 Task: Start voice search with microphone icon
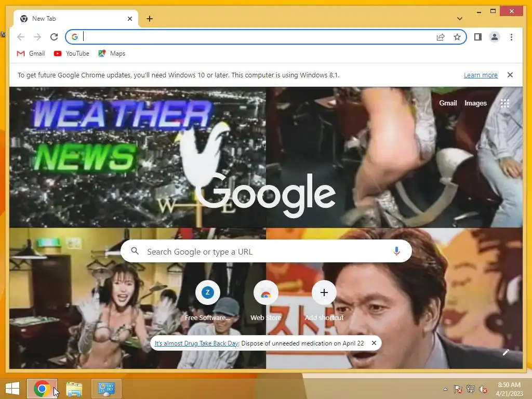pos(396,251)
